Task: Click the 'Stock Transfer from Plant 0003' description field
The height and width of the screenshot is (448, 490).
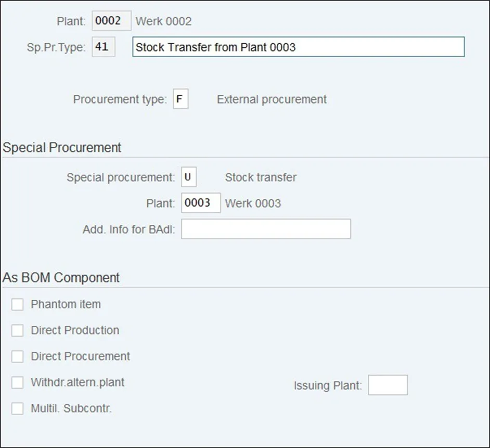Action: 298,47
